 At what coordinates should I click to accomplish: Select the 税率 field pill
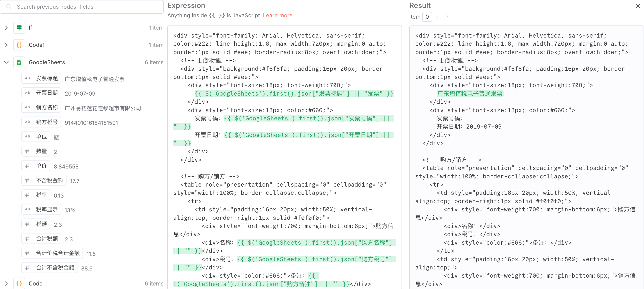(x=36, y=195)
